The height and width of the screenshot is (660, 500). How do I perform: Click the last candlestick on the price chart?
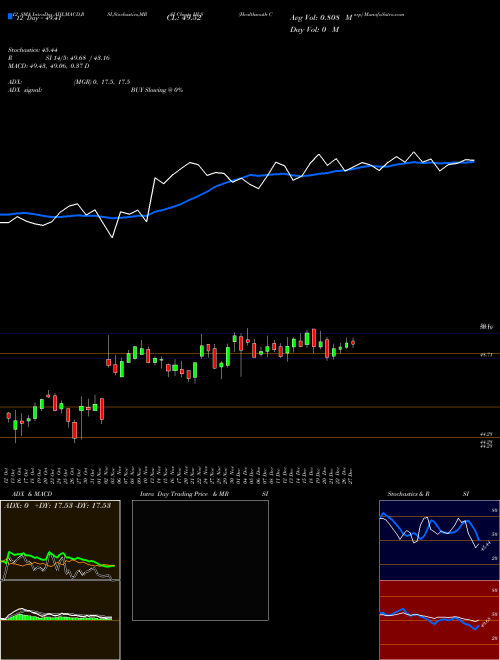tap(353, 343)
